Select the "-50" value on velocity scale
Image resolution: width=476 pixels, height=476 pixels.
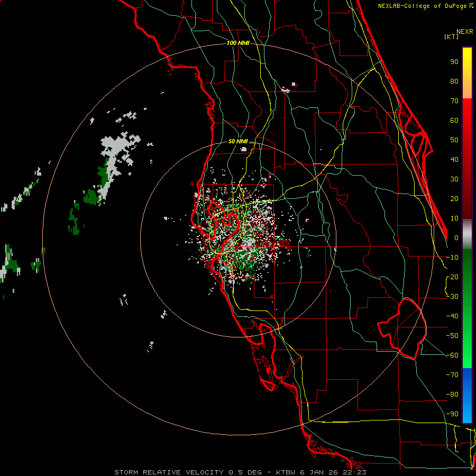(452, 336)
